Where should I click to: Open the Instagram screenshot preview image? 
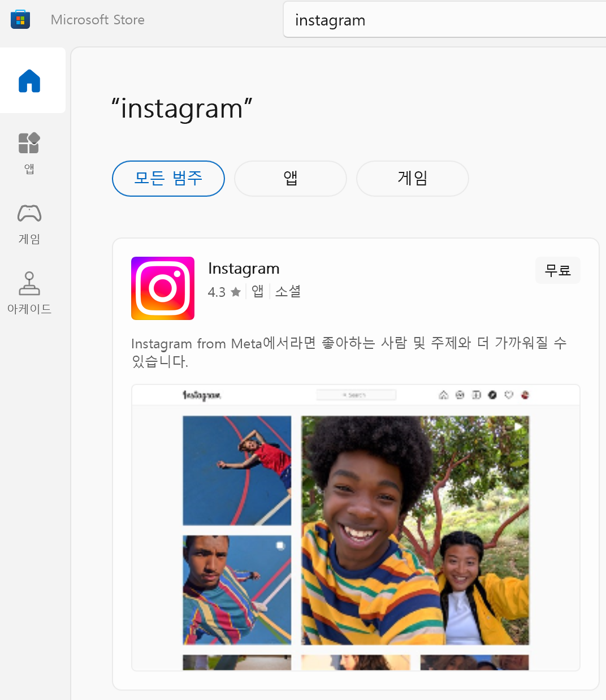pos(356,528)
